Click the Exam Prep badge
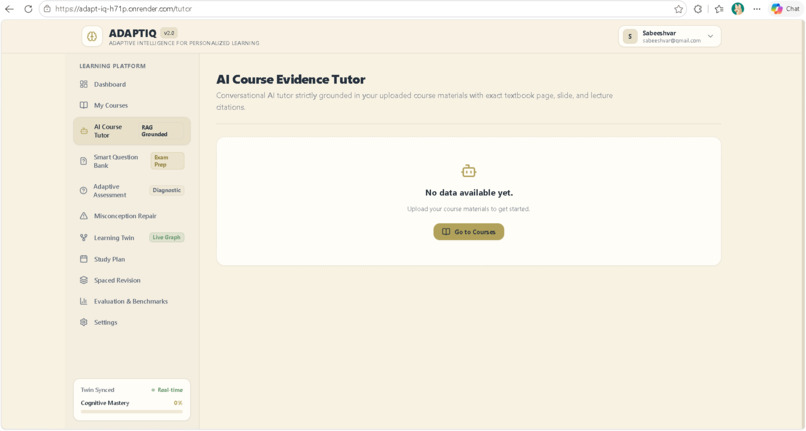806x431 pixels. point(167,161)
